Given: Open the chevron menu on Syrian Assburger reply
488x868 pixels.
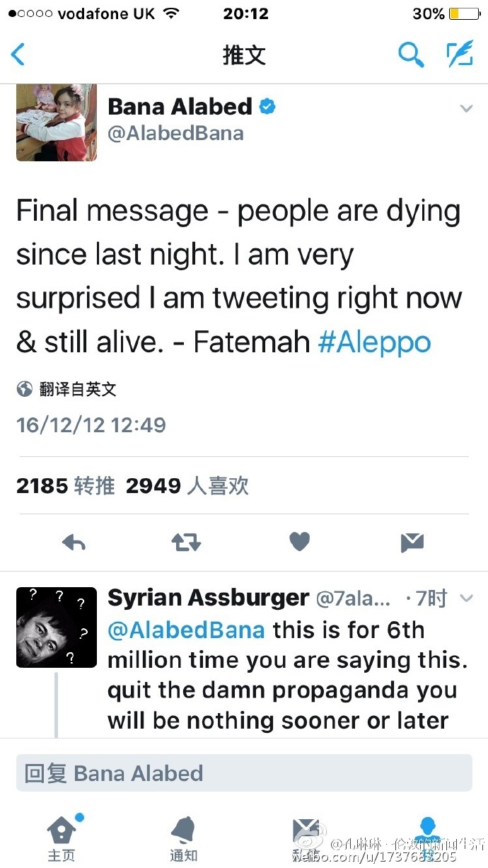Looking at the screenshot, I should pyautogui.click(x=466, y=598).
